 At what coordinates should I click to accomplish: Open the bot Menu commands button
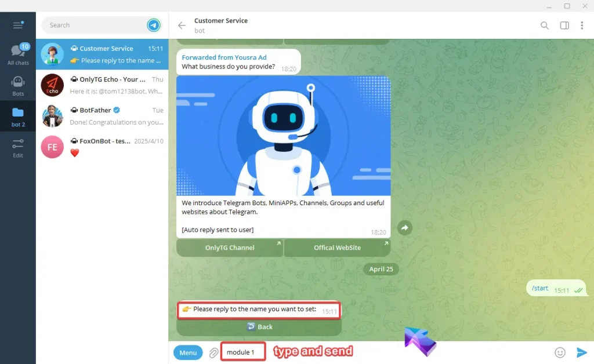point(188,352)
